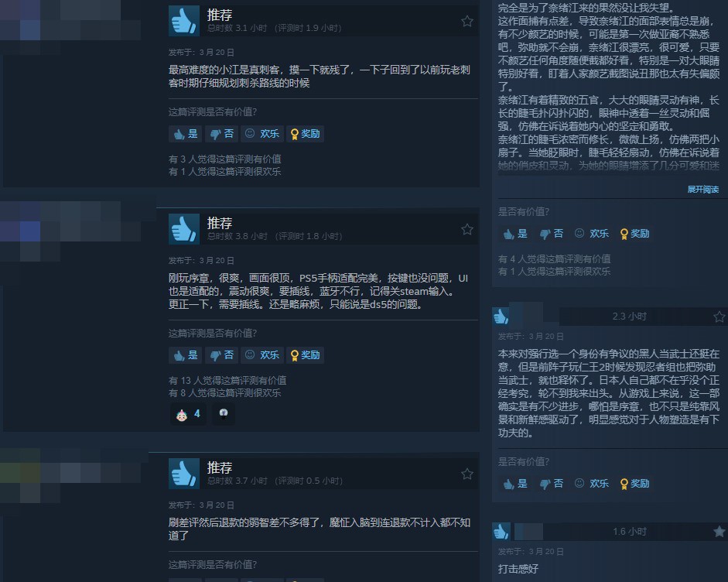The width and height of the screenshot is (728, 582).
Task: Star the 3.1 hour review as favorite
Action: (467, 22)
